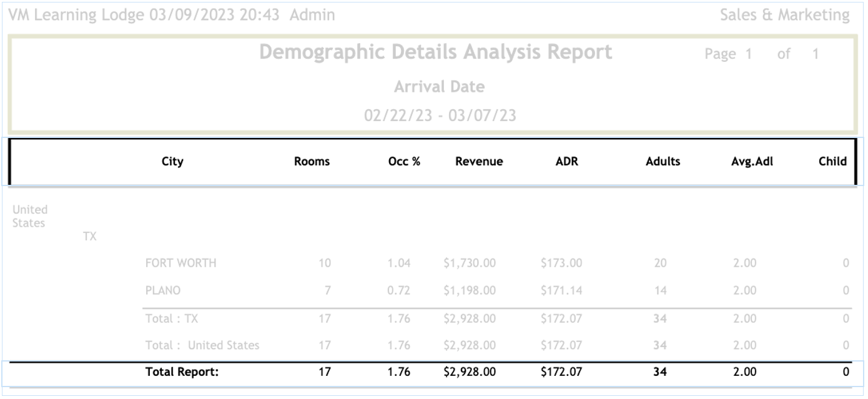The width and height of the screenshot is (868, 399).
Task: Click the date range 02/22/23 - 03/07/23
Action: tap(439, 116)
